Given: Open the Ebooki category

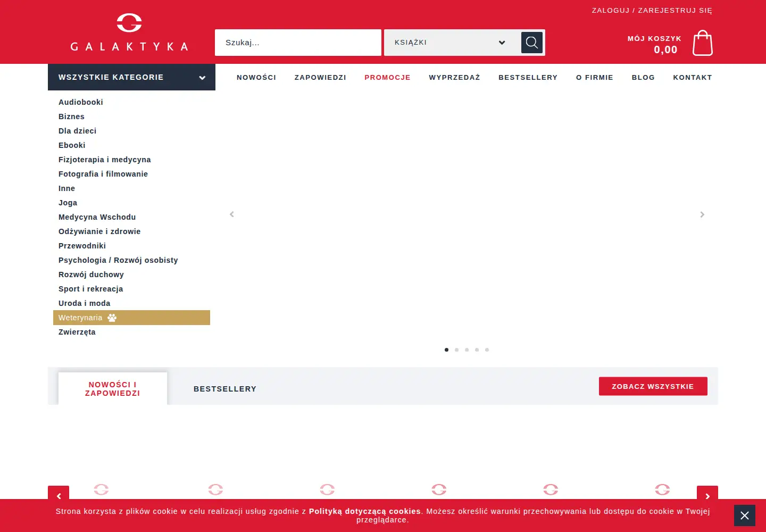Looking at the screenshot, I should [x=72, y=145].
